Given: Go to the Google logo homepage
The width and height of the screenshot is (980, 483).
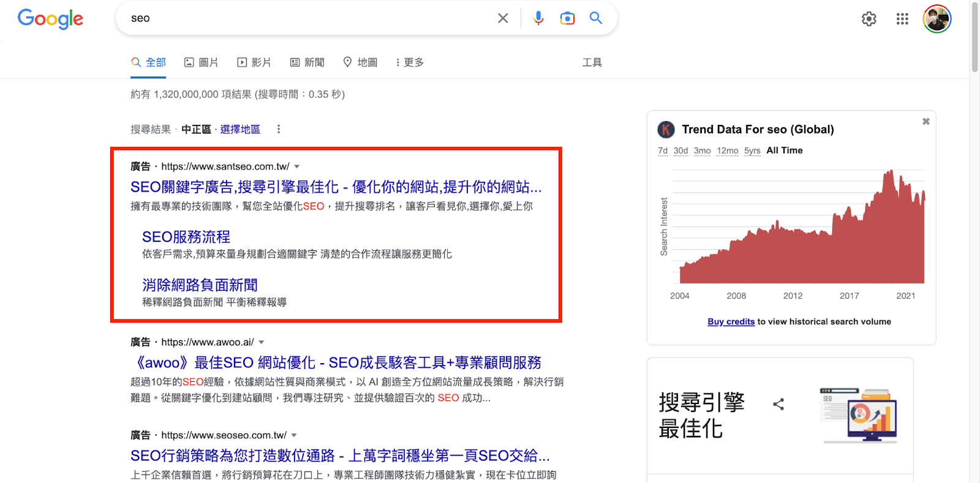Looking at the screenshot, I should point(50,19).
